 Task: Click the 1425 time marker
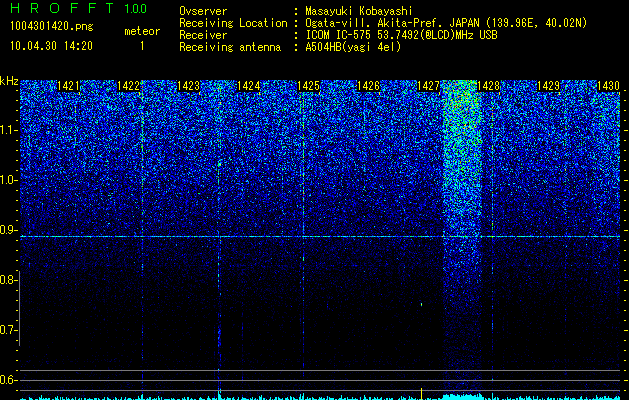point(308,86)
